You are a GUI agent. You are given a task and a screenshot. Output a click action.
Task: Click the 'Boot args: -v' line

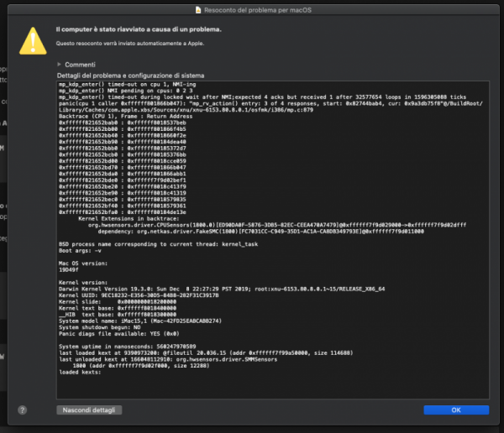coord(80,251)
